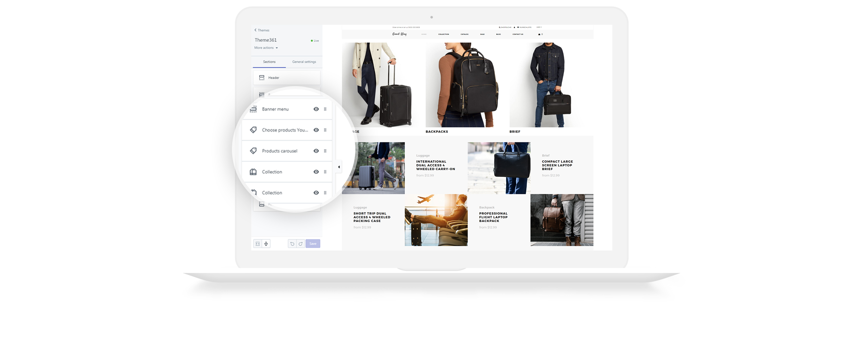
Task: Open the HOME menu item in preview
Action: tap(424, 34)
